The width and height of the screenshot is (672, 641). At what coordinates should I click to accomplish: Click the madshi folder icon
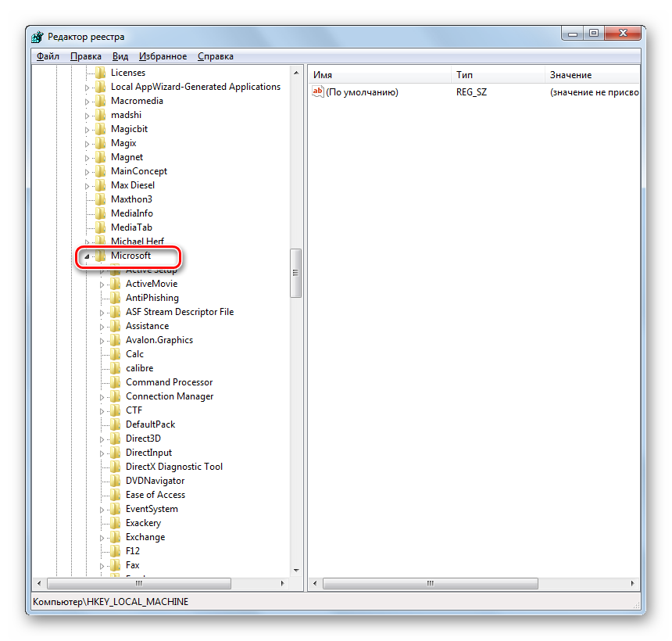[x=101, y=115]
